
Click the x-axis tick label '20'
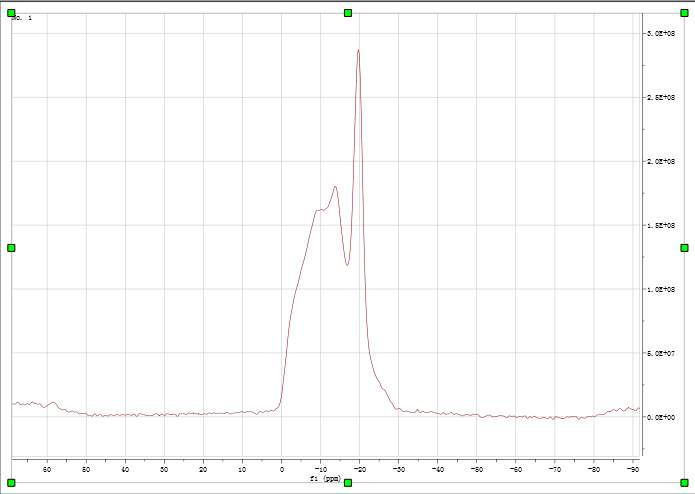(x=203, y=470)
